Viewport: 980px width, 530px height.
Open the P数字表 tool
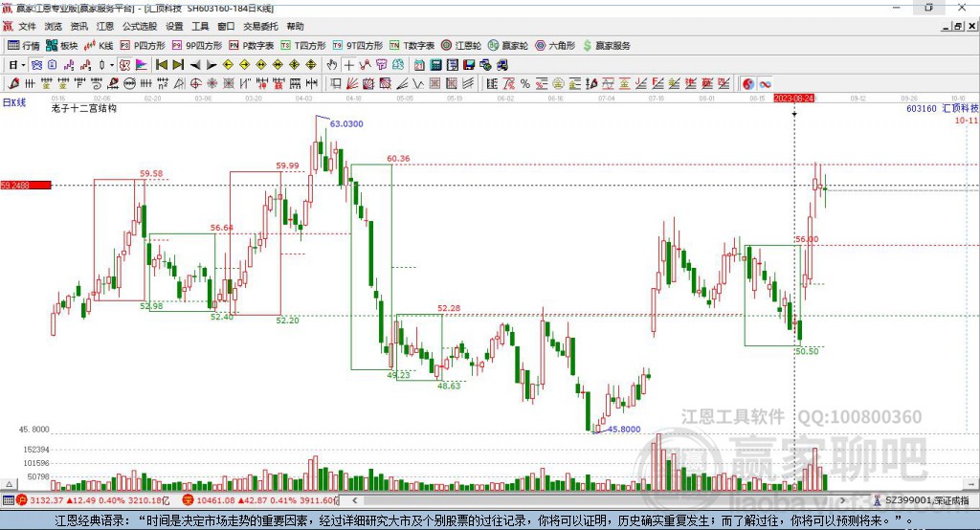[252, 46]
